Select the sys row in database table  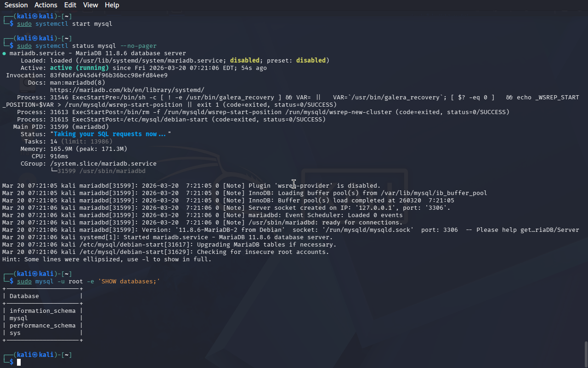pyautogui.click(x=15, y=333)
